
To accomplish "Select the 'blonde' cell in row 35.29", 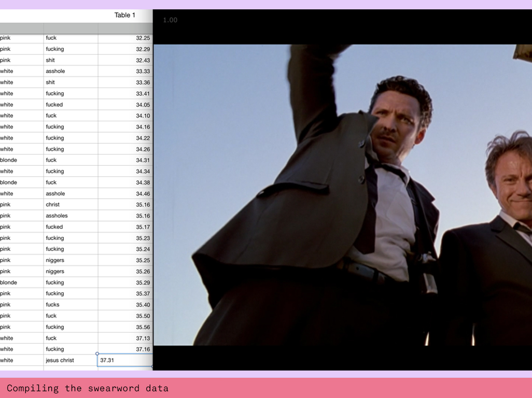I will (21, 282).
